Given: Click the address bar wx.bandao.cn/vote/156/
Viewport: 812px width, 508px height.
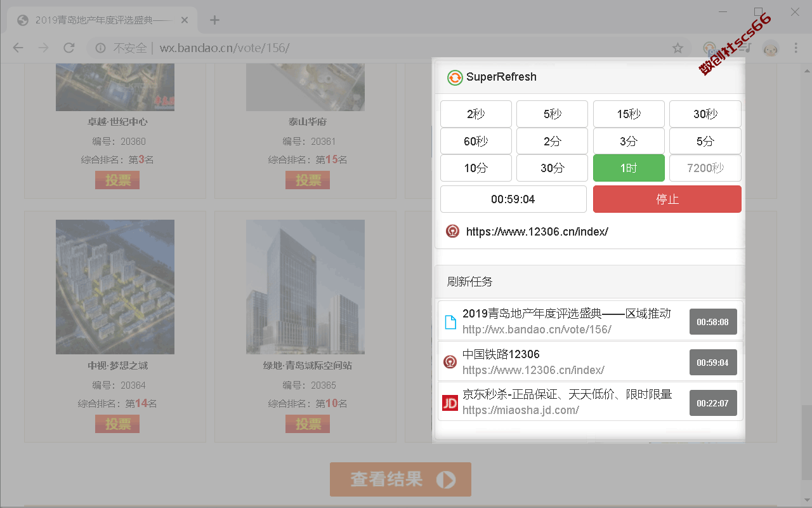Looking at the screenshot, I should pos(225,48).
